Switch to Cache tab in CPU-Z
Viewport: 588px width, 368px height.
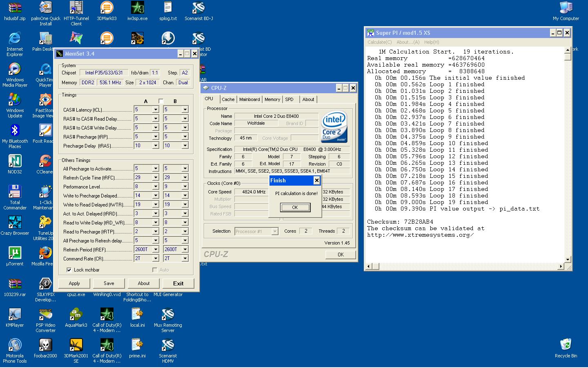[228, 99]
